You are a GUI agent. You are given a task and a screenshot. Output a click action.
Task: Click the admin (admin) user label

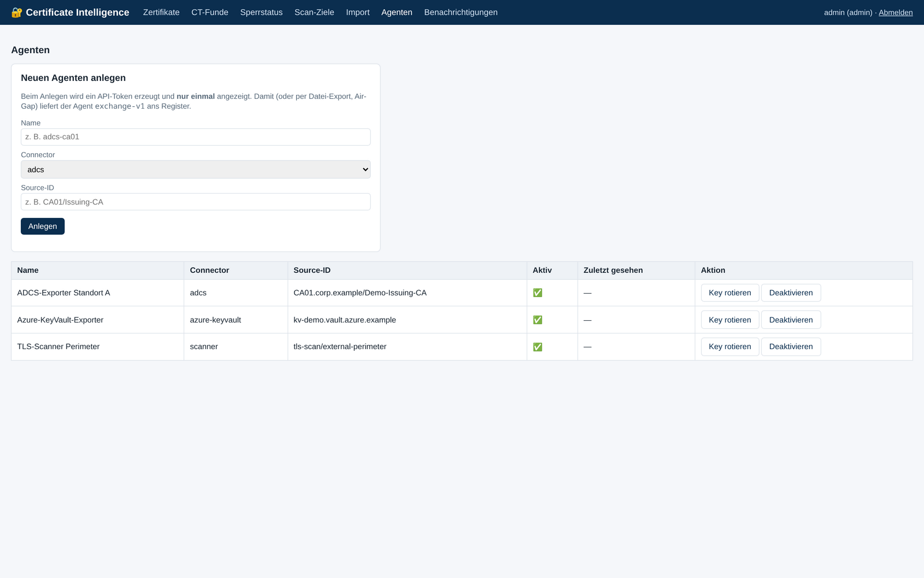[848, 13]
